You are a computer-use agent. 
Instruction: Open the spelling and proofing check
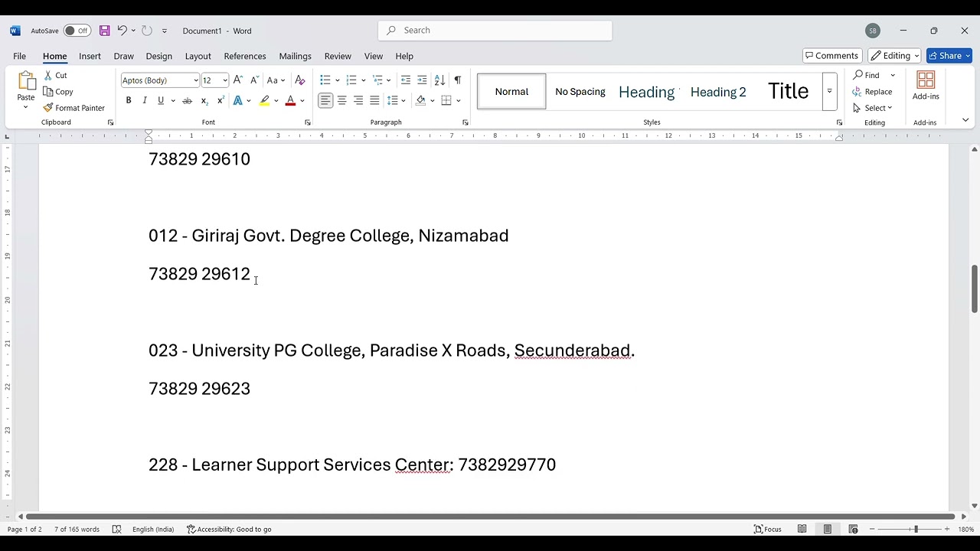tap(116, 529)
